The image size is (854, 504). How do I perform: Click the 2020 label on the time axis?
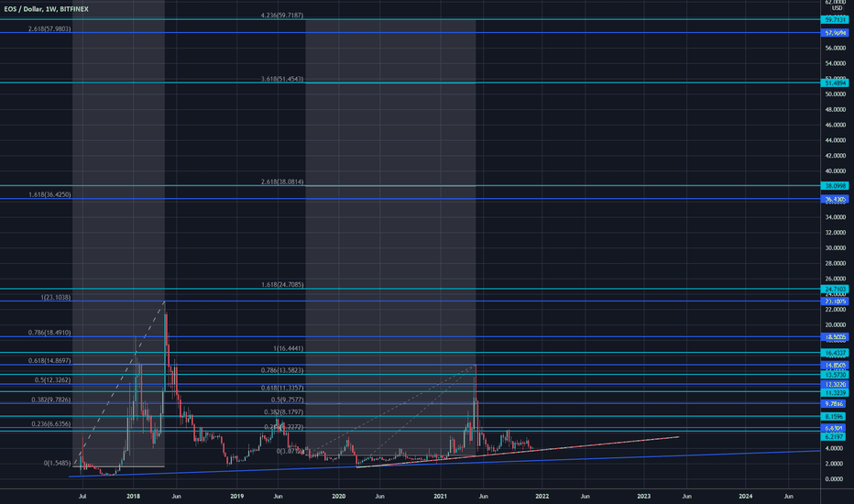point(339,497)
